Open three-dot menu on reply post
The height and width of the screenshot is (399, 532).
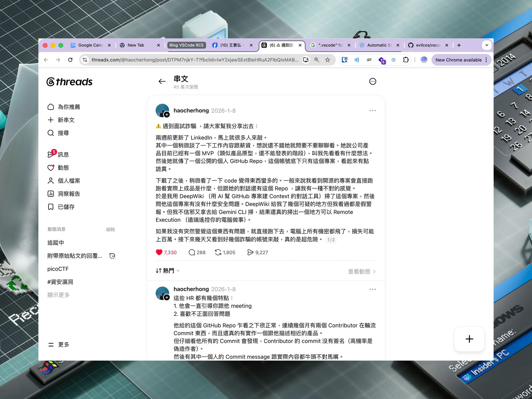click(372, 289)
